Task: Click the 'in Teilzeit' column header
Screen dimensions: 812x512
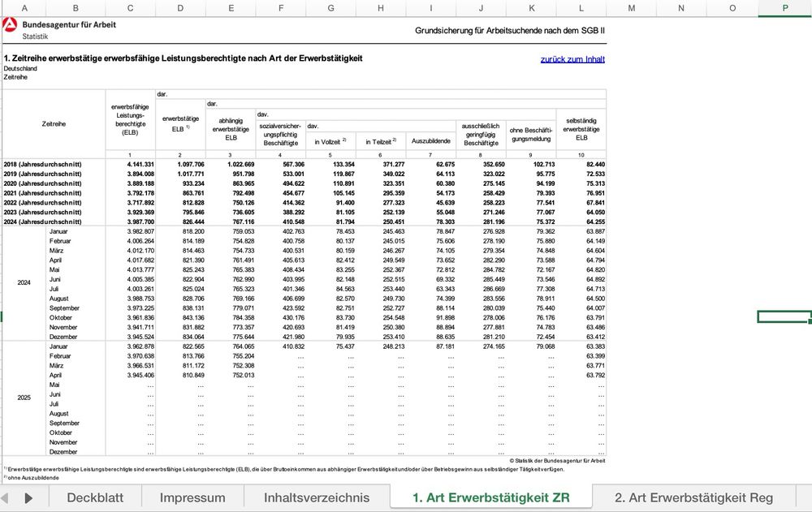Action: [x=381, y=141]
